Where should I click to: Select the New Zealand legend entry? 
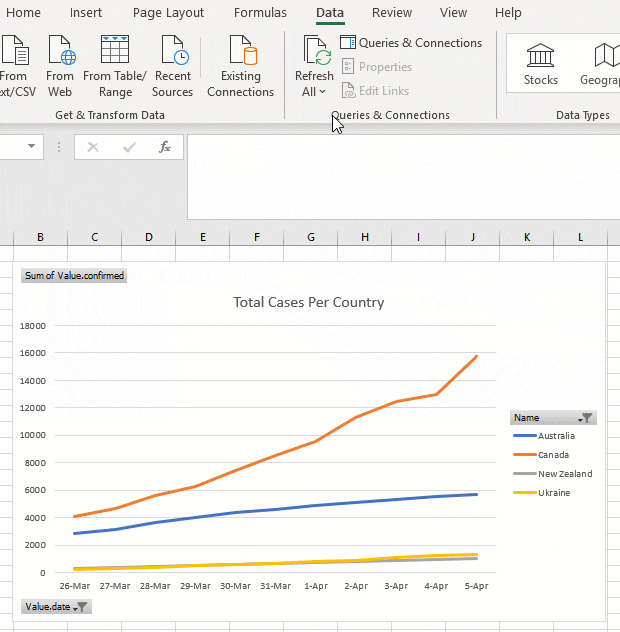pyautogui.click(x=553, y=474)
